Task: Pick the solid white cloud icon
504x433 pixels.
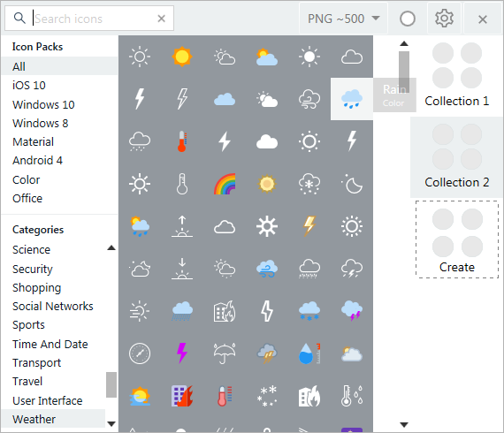Action: click(267, 141)
